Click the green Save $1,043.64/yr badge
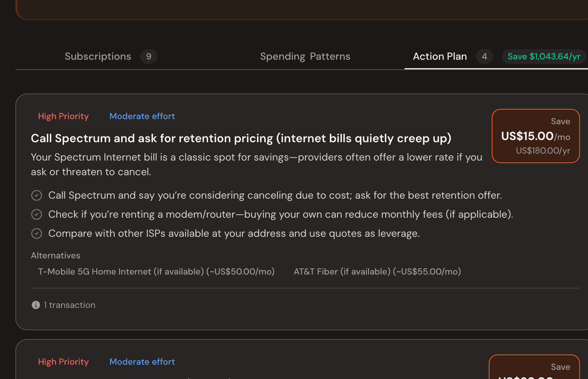Viewport: 588px width, 379px height. point(544,56)
